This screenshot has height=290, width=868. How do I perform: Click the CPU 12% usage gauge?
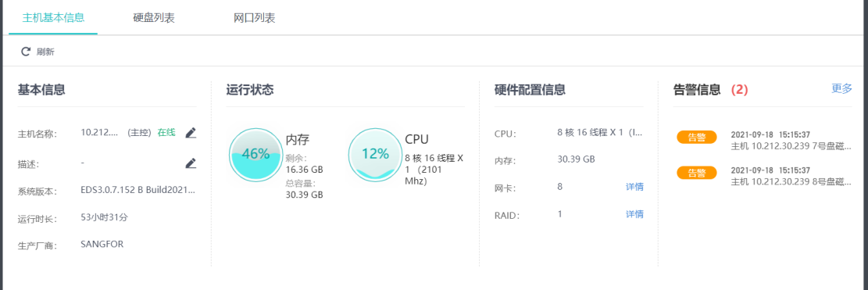pyautogui.click(x=375, y=154)
